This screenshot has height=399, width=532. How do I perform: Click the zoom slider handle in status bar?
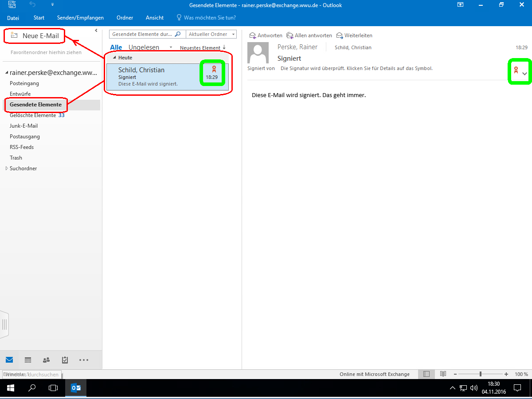coord(481,374)
